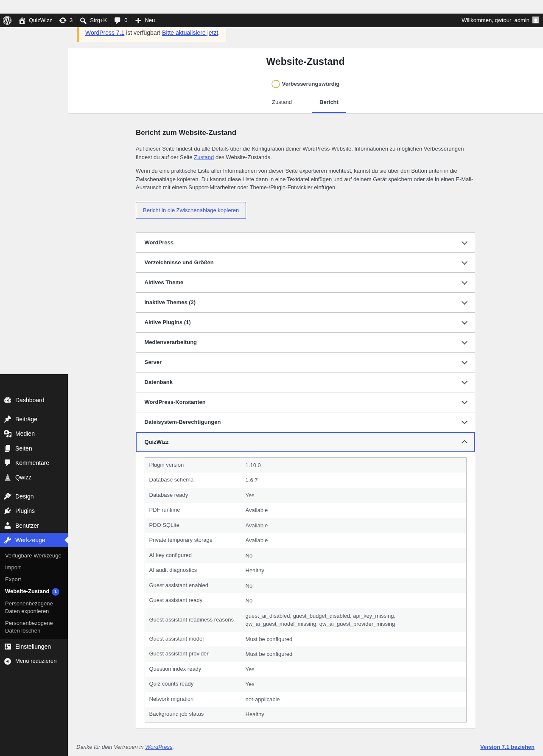Image resolution: width=543 pixels, height=756 pixels.
Task: Click the PDF runtime row label
Action: click(x=164, y=510)
